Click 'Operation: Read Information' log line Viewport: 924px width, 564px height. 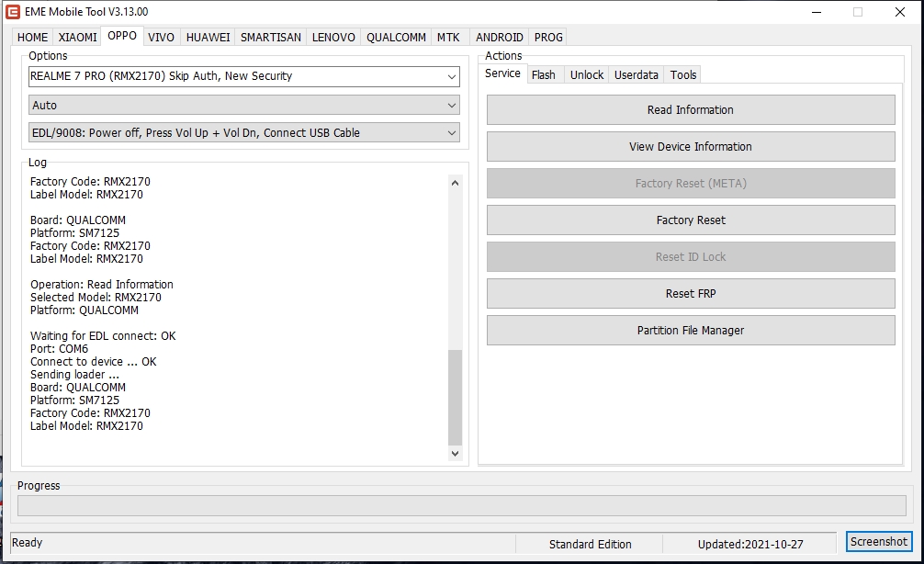[x=102, y=284]
